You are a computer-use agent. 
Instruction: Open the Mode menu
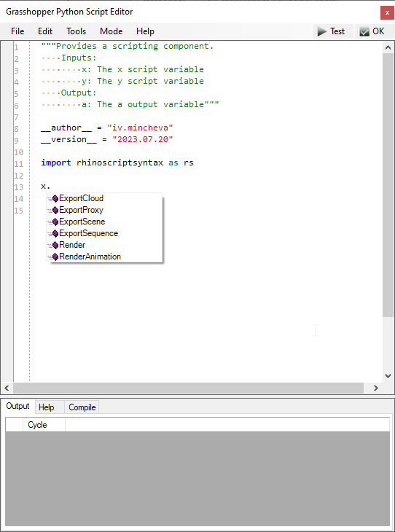pyautogui.click(x=111, y=31)
